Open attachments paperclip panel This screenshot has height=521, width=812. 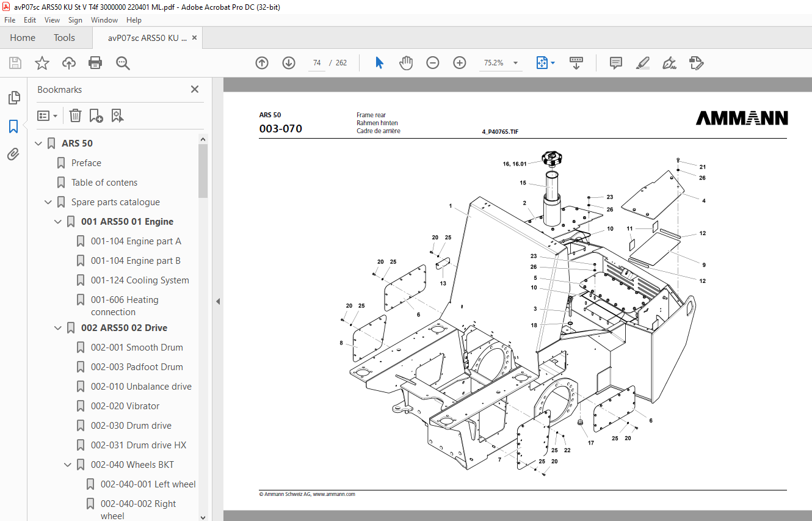coord(13,155)
